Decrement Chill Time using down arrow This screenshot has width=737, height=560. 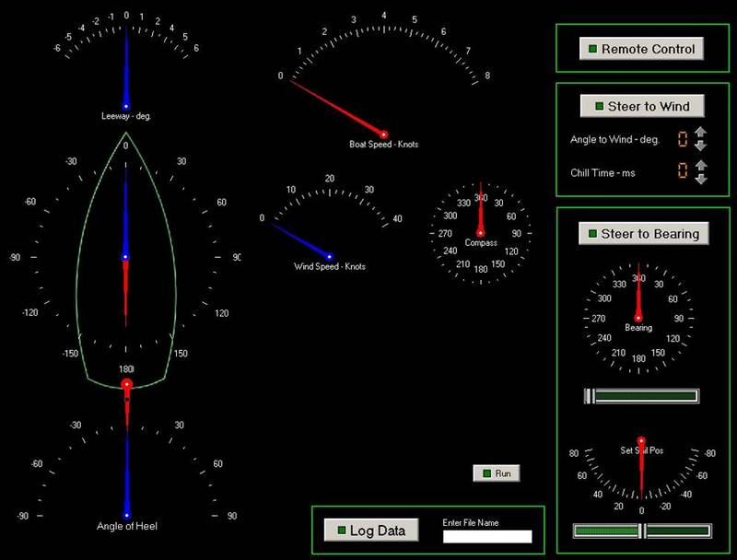pos(700,178)
